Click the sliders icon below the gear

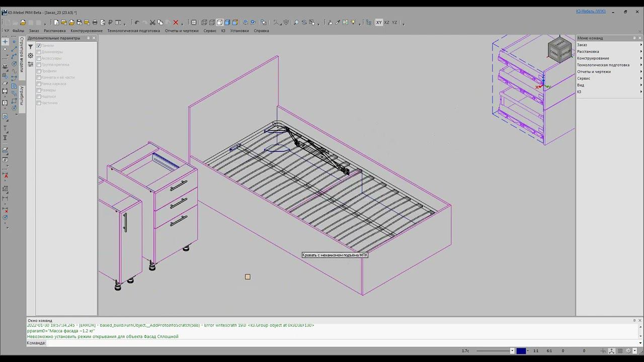tap(31, 64)
